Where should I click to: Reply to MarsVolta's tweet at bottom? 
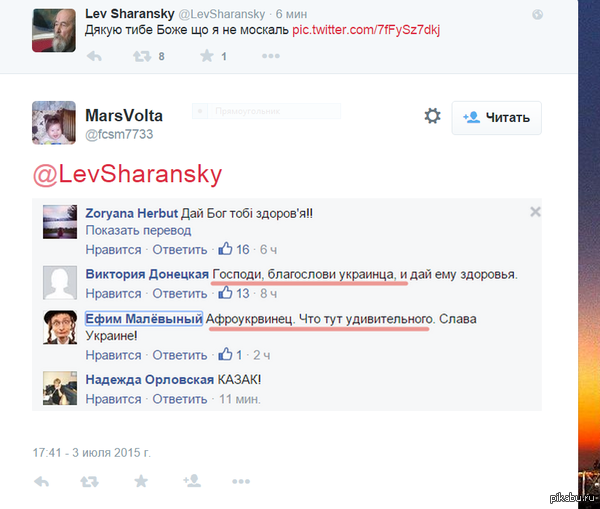[41, 481]
